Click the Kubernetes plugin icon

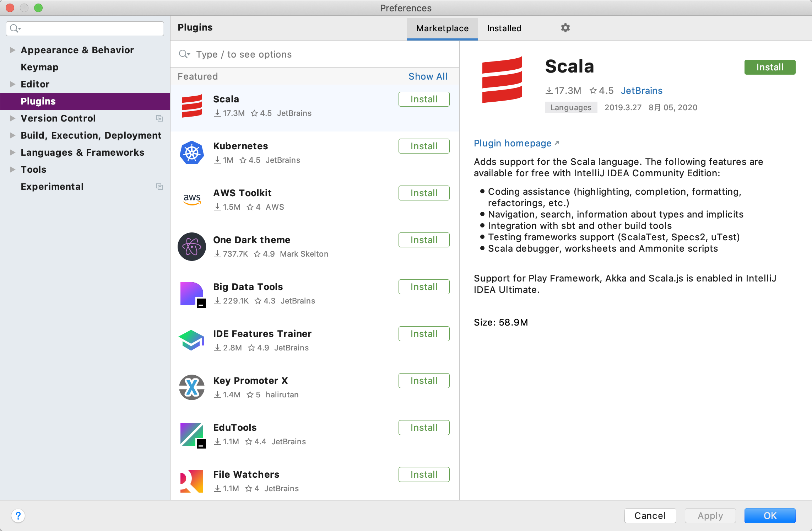click(x=191, y=153)
